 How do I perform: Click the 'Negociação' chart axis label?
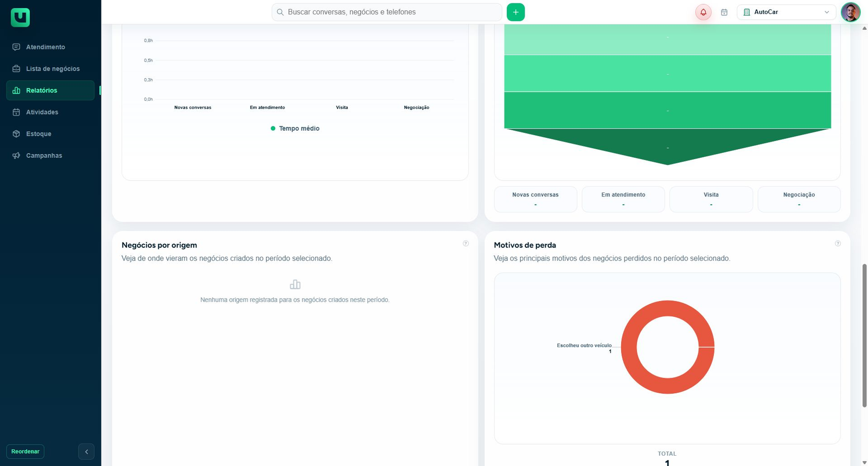pos(417,107)
